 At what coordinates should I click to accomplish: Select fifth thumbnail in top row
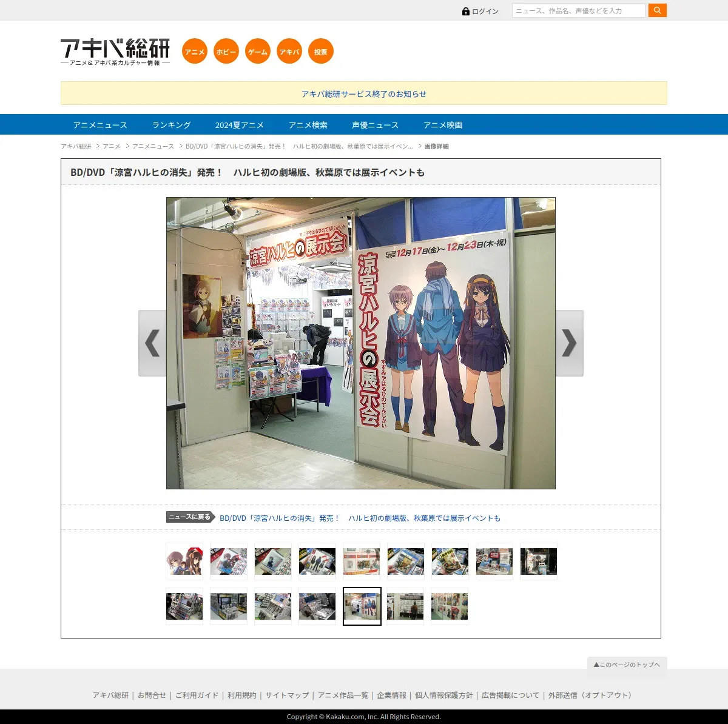[x=362, y=561]
